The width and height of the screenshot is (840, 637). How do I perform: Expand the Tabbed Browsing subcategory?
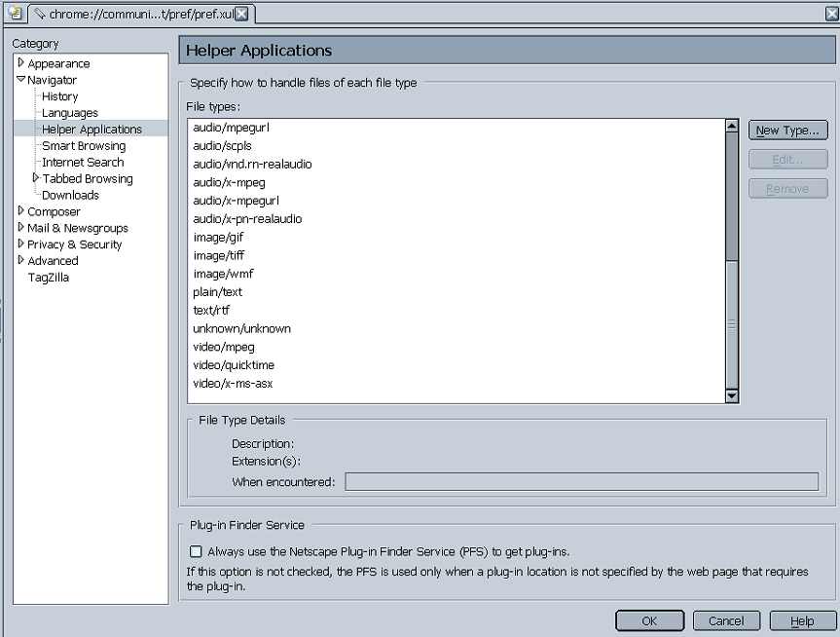(36, 178)
